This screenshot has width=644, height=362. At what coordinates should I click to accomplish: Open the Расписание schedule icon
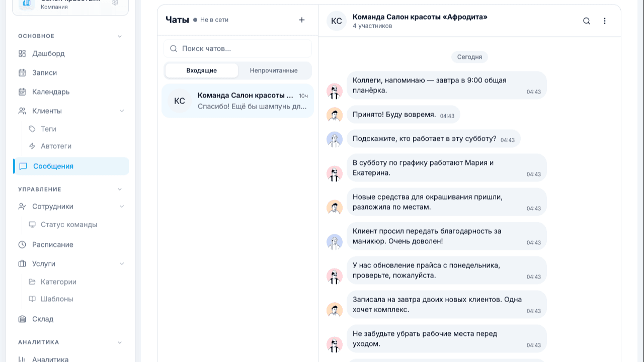point(22,244)
